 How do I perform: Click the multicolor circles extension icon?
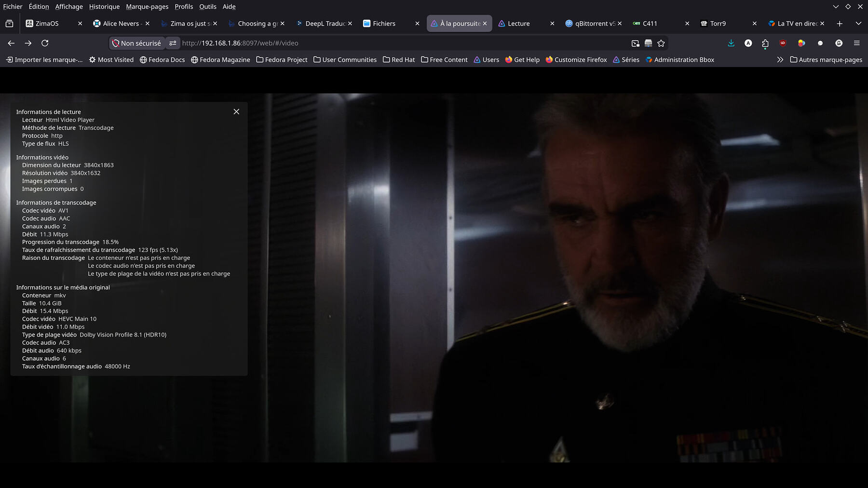pyautogui.click(x=801, y=43)
